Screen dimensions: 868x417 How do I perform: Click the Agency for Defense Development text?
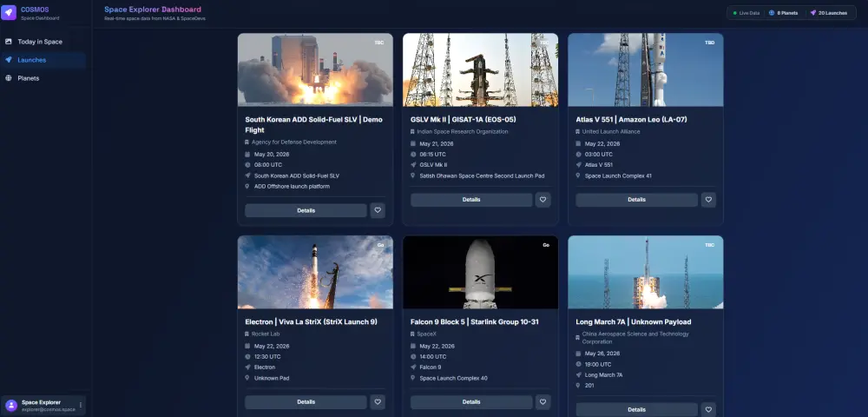pos(294,142)
